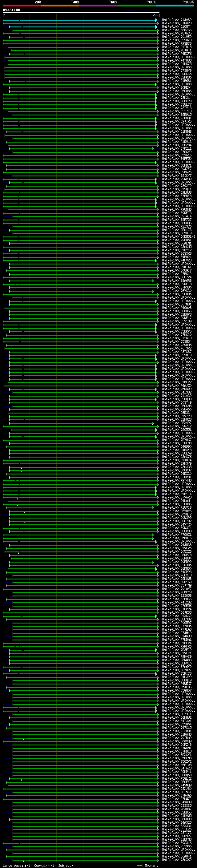Open hit UniRef100_B7G0R3
The height and width of the screenshot is (868, 197).
pyautogui.click(x=177, y=23)
